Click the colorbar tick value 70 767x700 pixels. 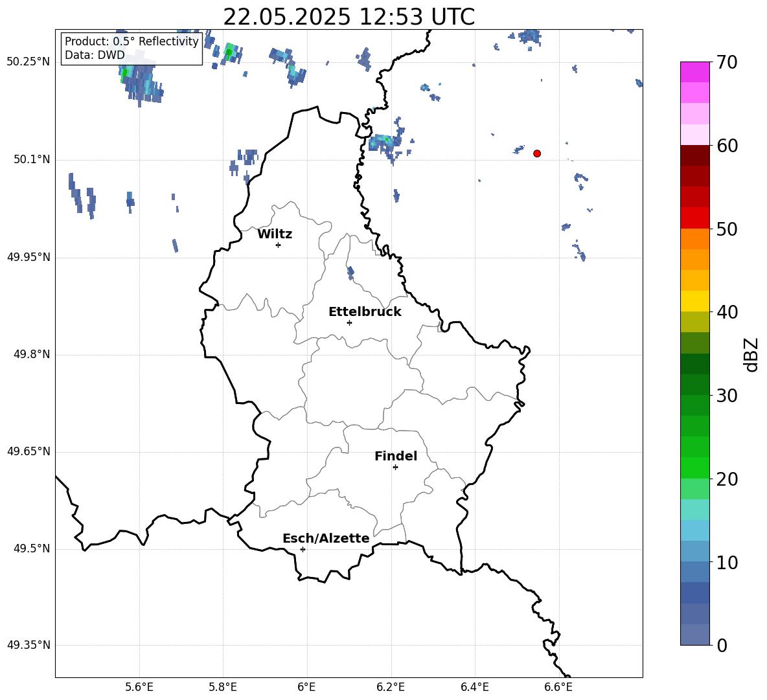(727, 62)
